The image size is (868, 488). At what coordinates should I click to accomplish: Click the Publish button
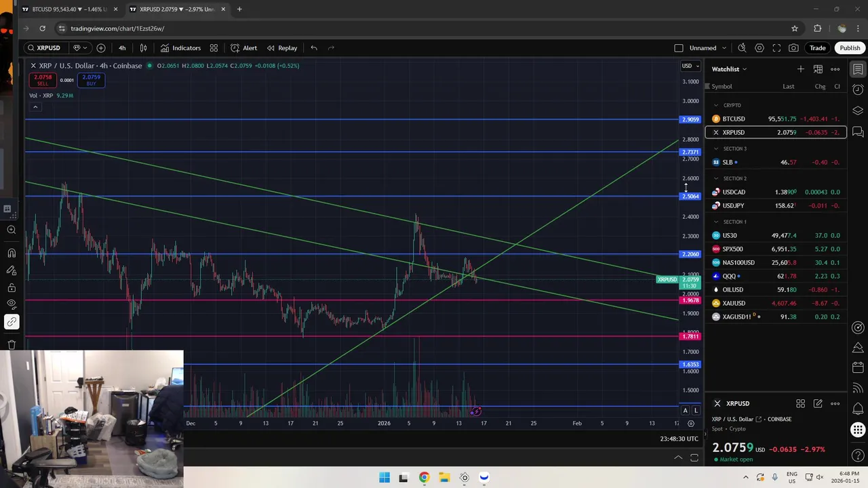click(850, 48)
